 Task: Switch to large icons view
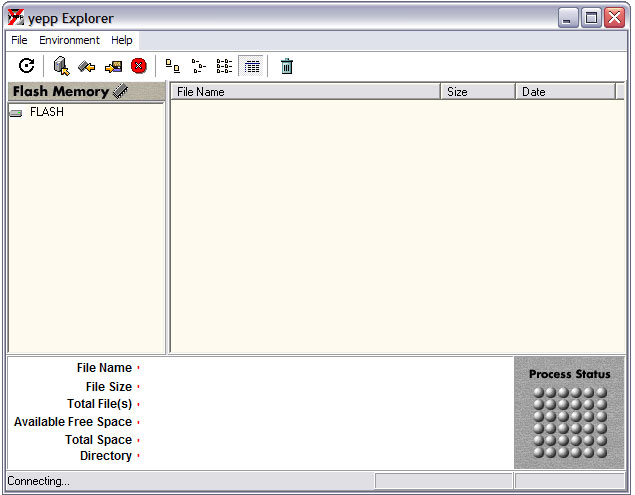coord(173,66)
